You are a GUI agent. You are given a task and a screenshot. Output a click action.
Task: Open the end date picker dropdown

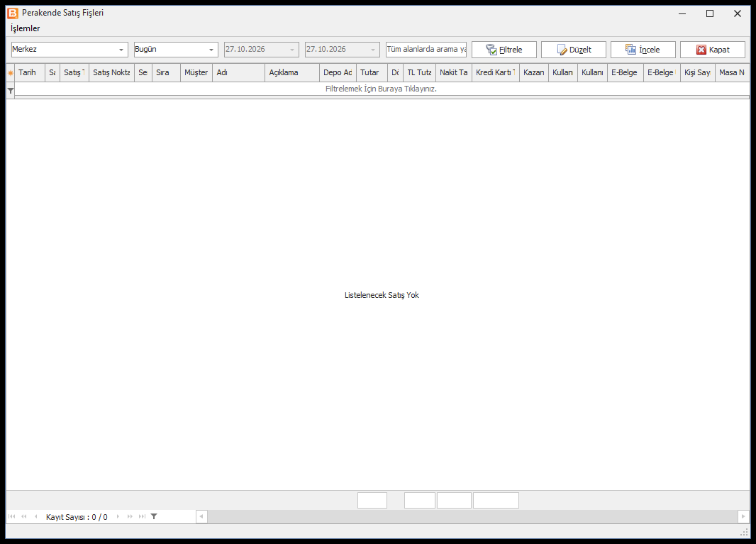coord(373,50)
